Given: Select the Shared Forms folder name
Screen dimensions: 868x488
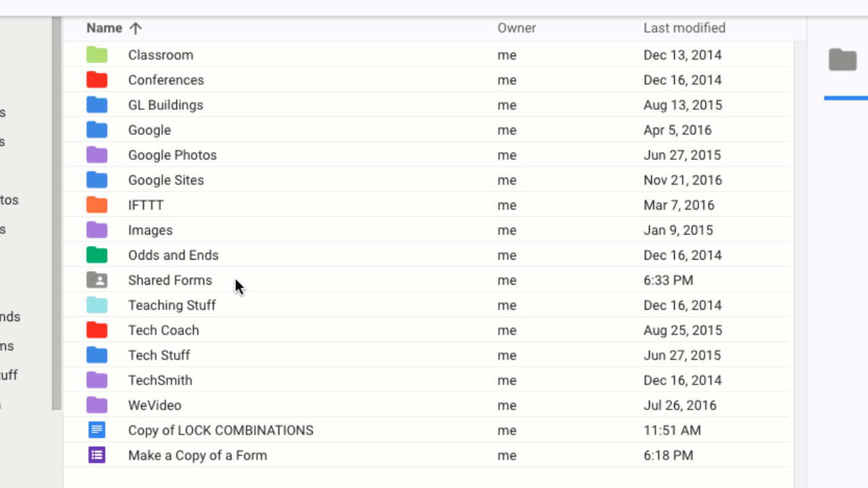Looking at the screenshot, I should tap(170, 281).
